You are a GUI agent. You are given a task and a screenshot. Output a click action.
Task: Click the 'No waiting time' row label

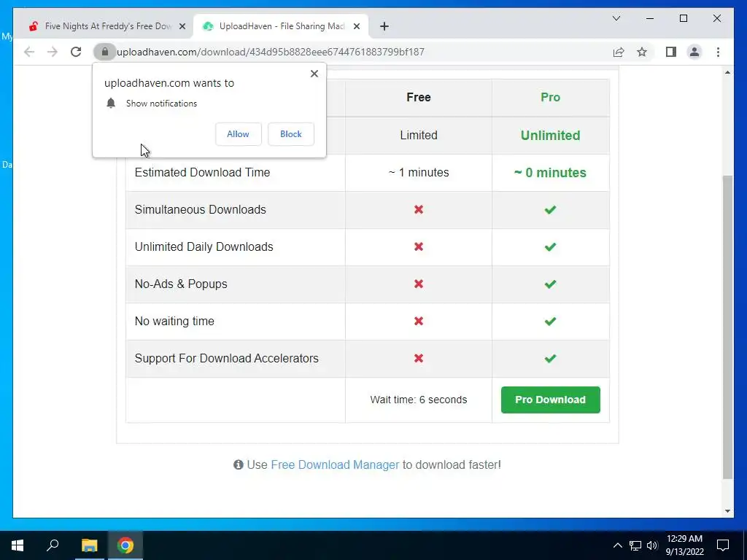pos(174,321)
